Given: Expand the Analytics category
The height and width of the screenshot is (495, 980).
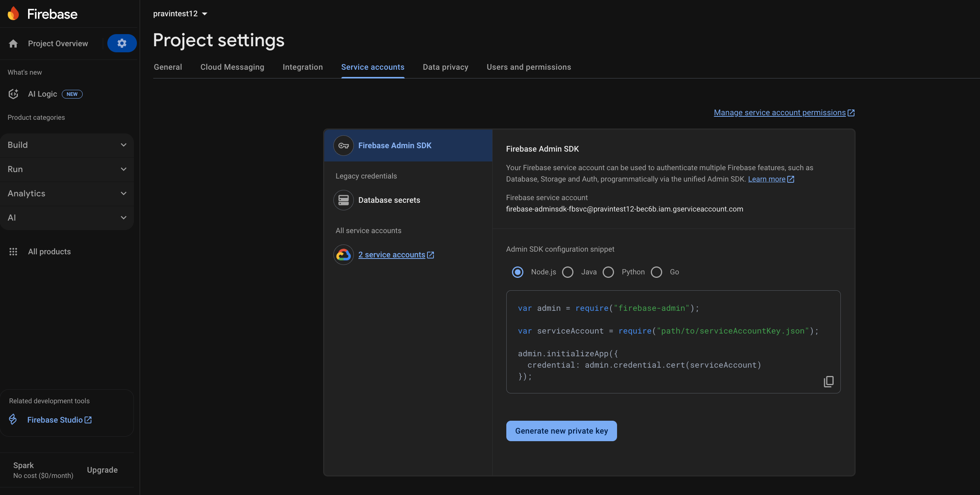Looking at the screenshot, I should (67, 194).
